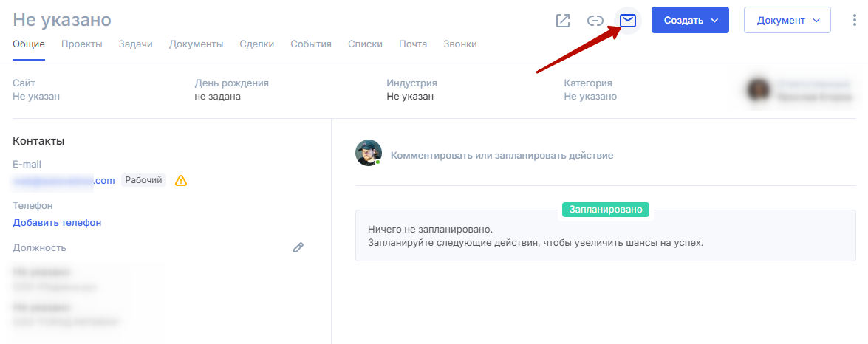This screenshot has height=344, width=868.
Task: Open the Звонки tab
Action: [x=459, y=44]
